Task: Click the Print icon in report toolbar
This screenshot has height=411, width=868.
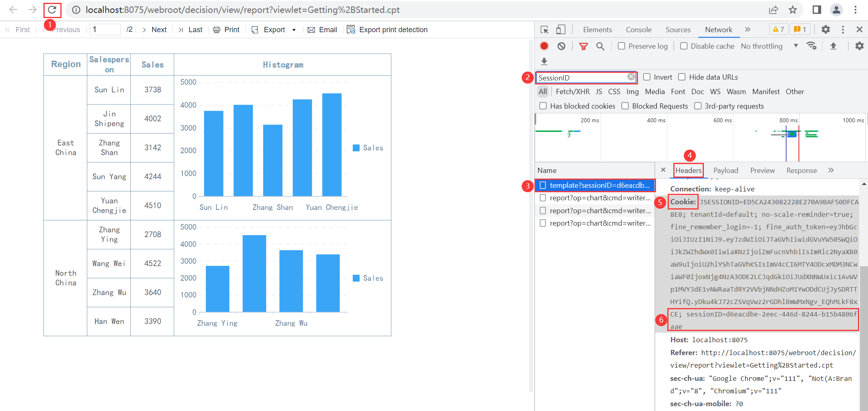Action: (216, 29)
